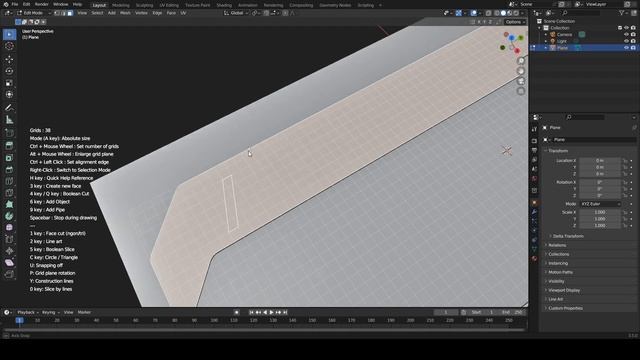Choose the Inset Faces tool
This screenshot has height=360, width=640.
pyautogui.click(x=9, y=158)
